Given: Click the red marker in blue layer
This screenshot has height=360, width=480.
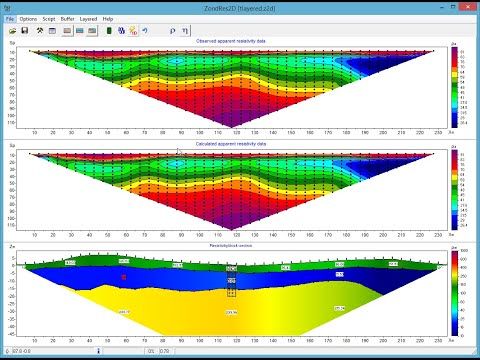Looking at the screenshot, I should [124, 277].
